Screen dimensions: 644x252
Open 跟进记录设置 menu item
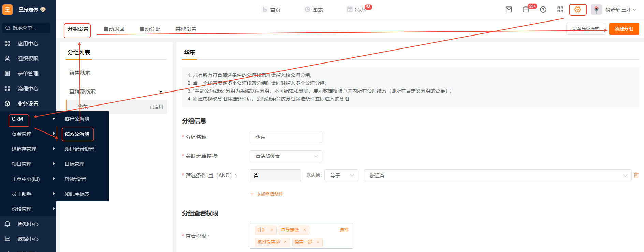[x=79, y=149]
